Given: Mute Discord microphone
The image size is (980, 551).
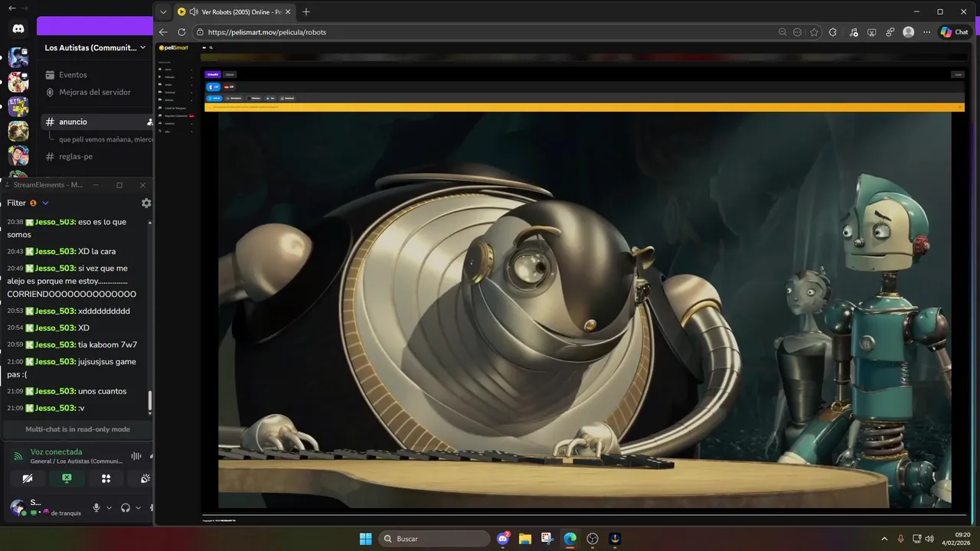Looking at the screenshot, I should coord(96,507).
